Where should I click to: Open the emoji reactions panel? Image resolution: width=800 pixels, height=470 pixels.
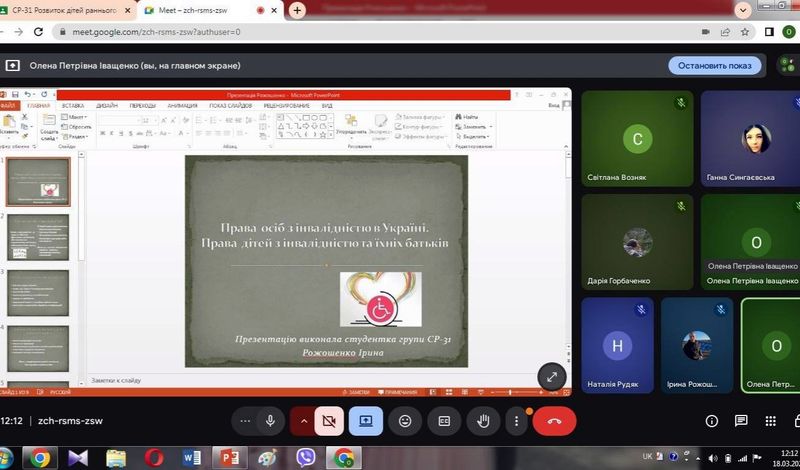[x=405, y=421]
